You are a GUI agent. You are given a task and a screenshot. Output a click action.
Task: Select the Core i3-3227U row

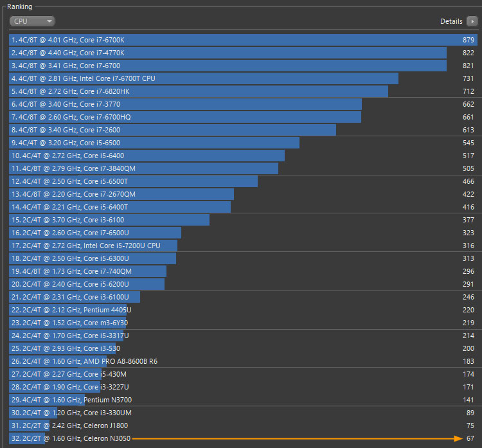pos(243,387)
